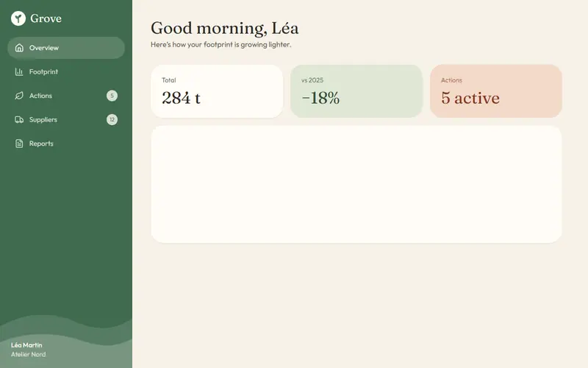
Task: Click the Actions count badge showing 5
Action: (x=112, y=96)
